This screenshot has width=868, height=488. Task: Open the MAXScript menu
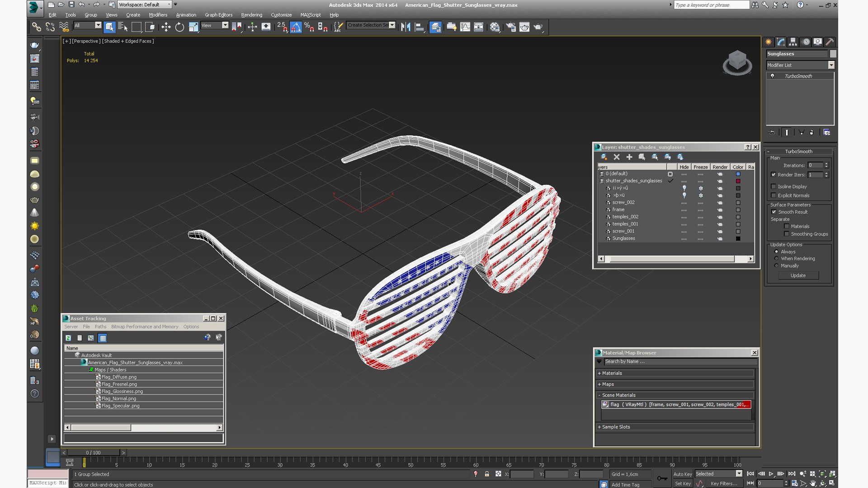pos(311,15)
